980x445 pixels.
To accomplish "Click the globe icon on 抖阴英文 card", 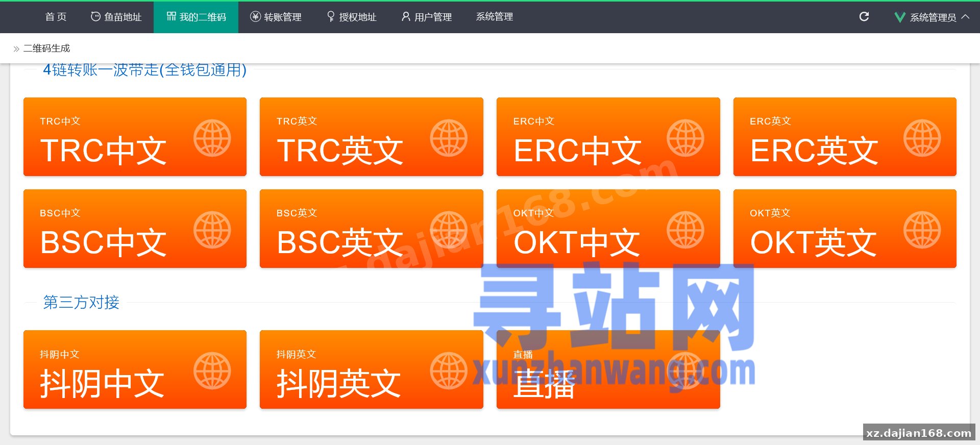I will point(449,371).
